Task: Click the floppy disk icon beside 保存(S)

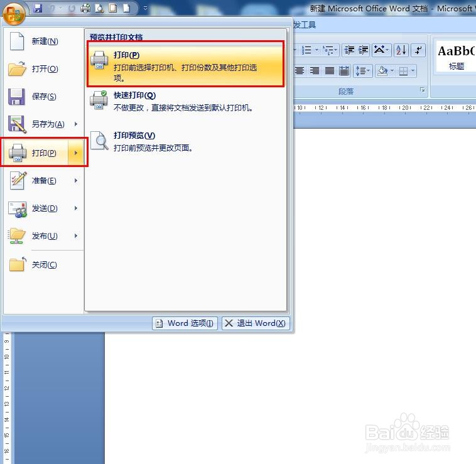Action: tap(16, 97)
